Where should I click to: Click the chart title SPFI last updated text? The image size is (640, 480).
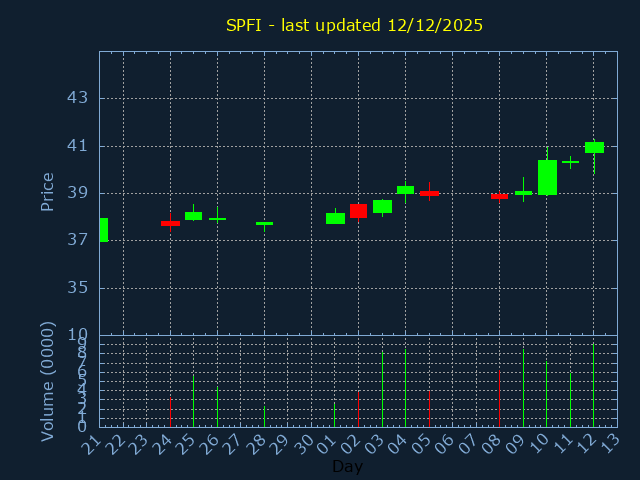[x=354, y=25]
